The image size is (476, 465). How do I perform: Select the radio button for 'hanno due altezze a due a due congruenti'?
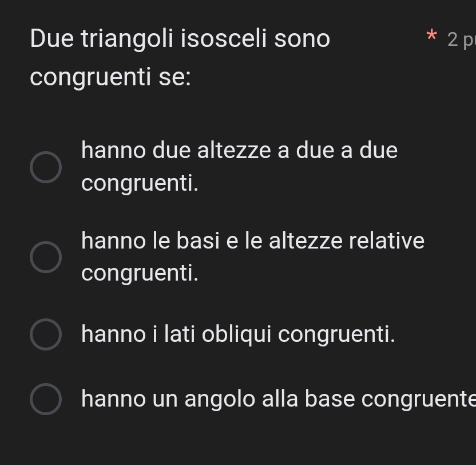[x=46, y=167]
